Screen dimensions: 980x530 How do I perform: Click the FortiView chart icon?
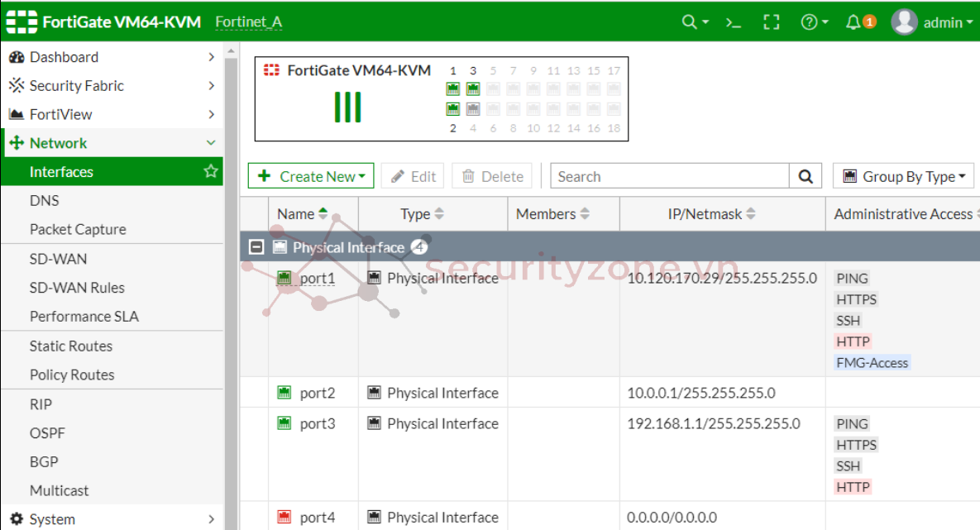(x=17, y=114)
